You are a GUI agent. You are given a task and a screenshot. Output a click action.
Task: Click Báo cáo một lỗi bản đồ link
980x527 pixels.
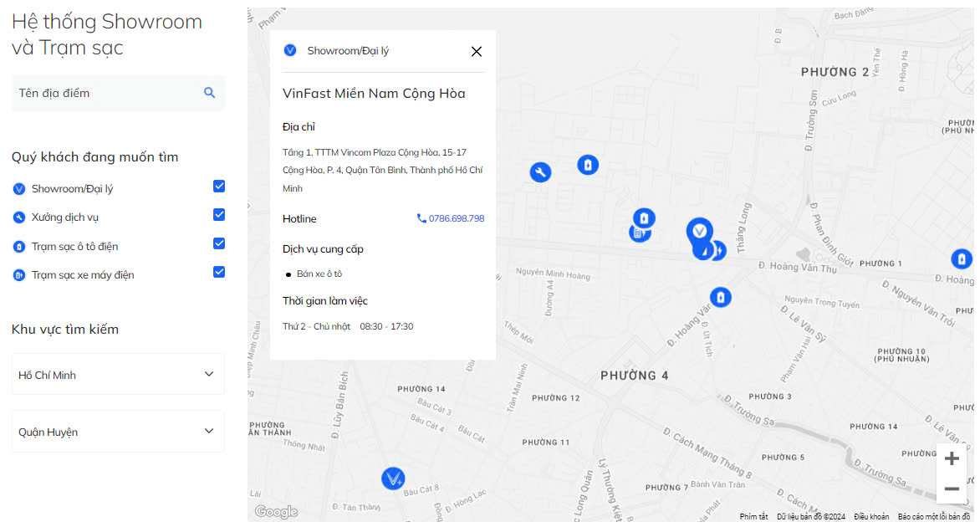pos(934,517)
